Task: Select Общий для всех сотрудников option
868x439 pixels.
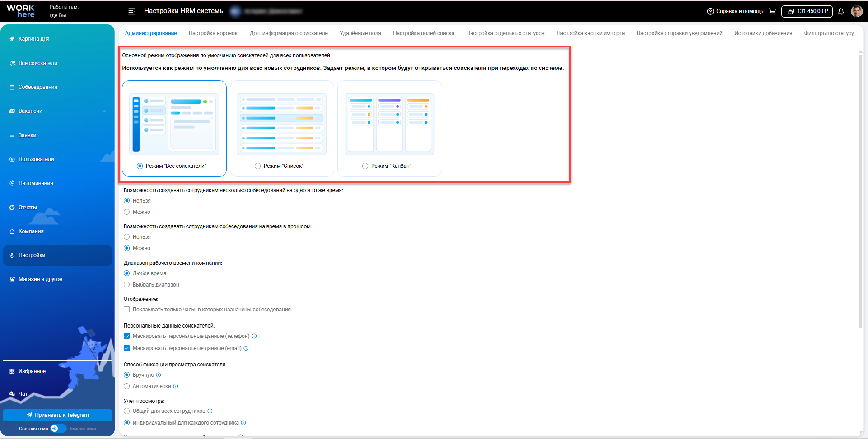Action: click(x=127, y=411)
